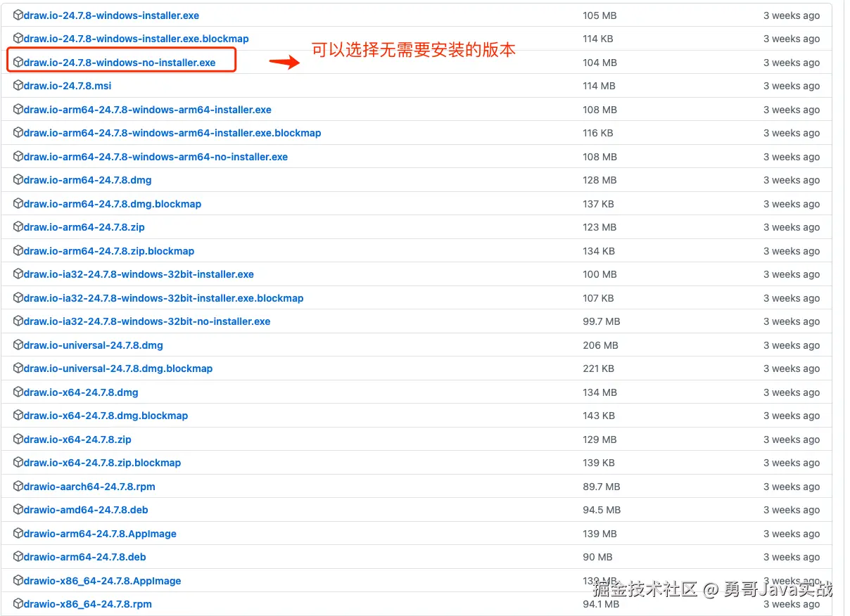
Task: Click the 99.7 MB size value
Action: click(602, 321)
